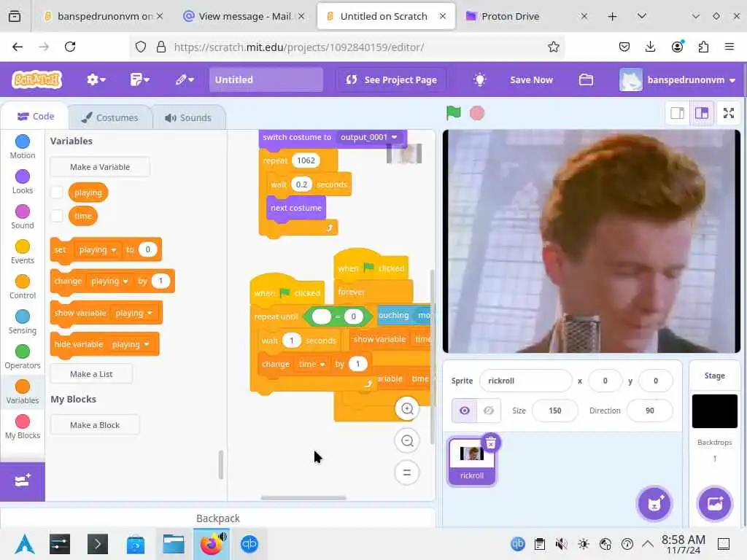Switch to small stage layout
The width and height of the screenshot is (747, 560).
(677, 113)
